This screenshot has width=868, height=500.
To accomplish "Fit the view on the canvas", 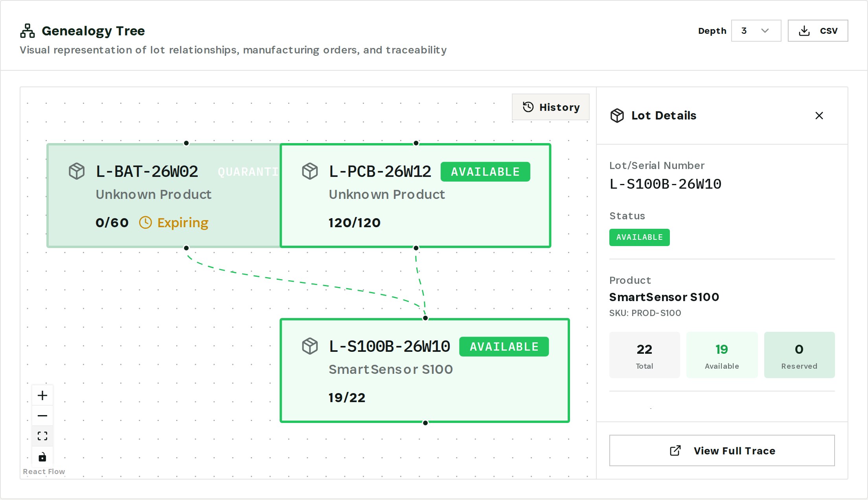I will coord(42,436).
